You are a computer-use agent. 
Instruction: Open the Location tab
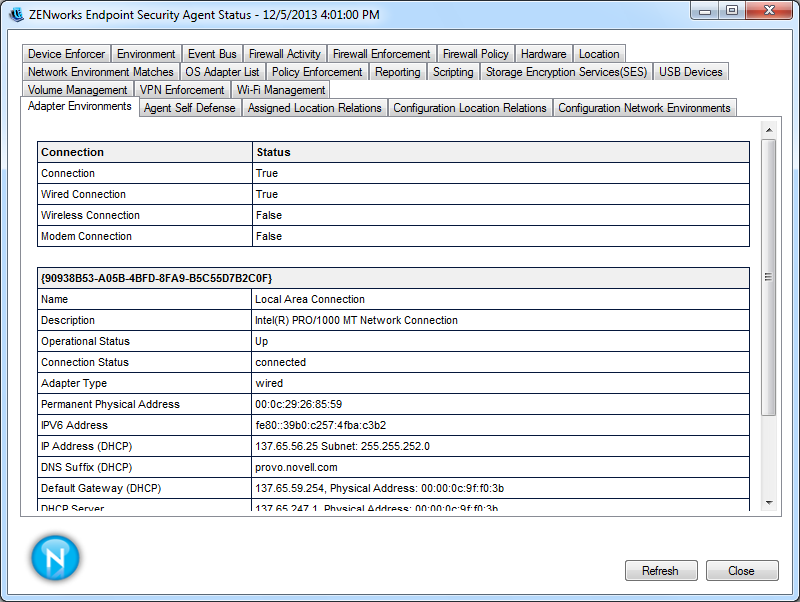[599, 54]
